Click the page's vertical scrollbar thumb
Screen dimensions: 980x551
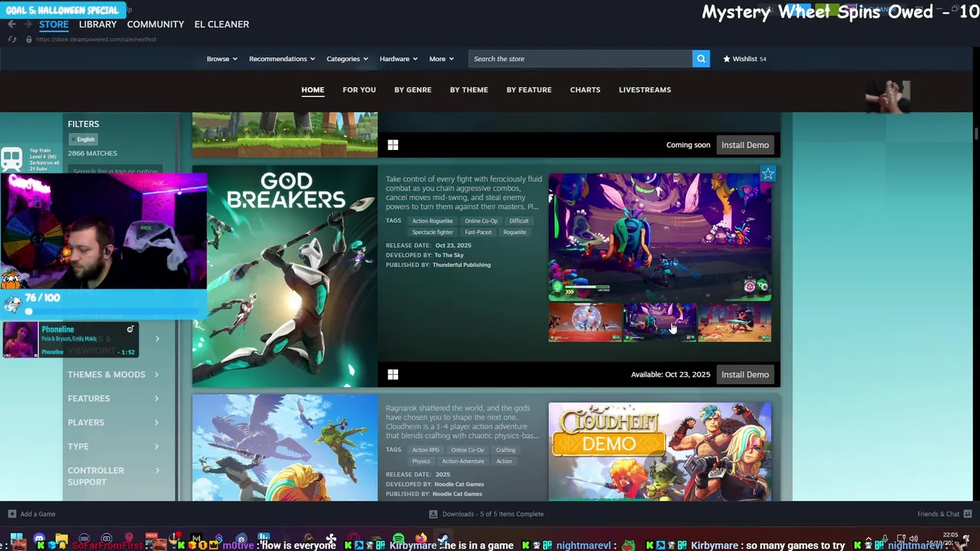click(x=975, y=134)
